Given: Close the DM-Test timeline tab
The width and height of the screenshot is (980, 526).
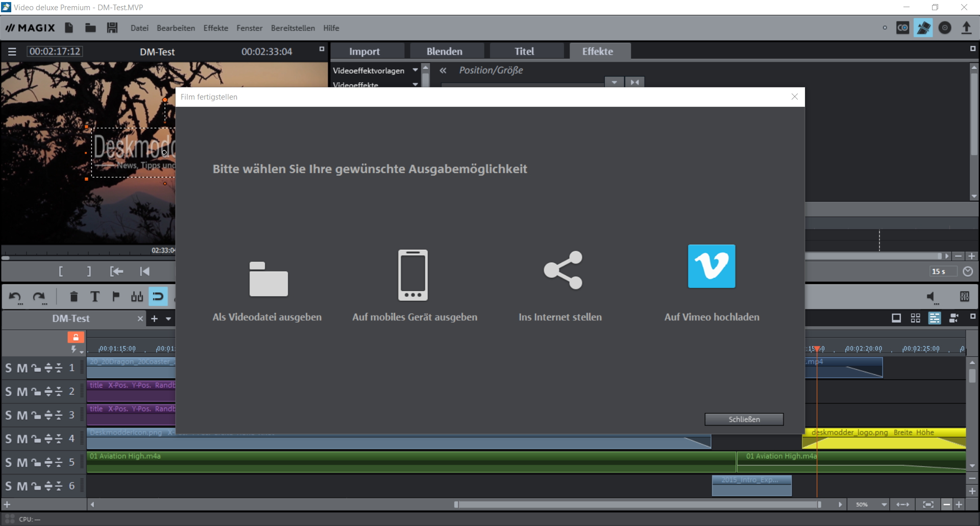Looking at the screenshot, I should tap(140, 319).
